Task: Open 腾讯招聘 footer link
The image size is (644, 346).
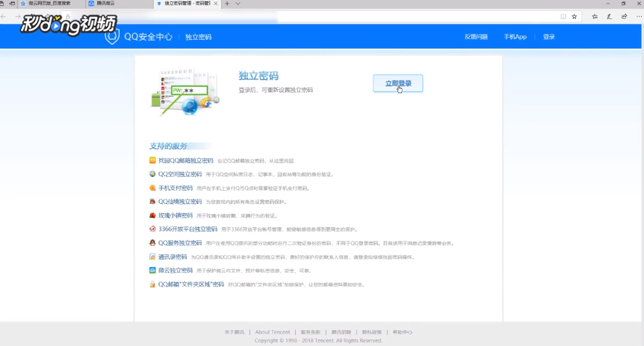Action: (341, 332)
